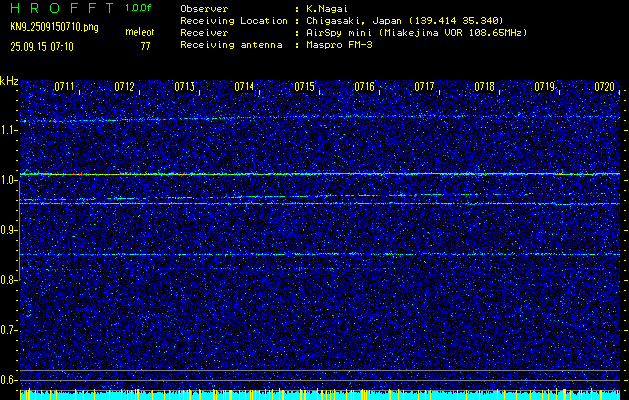Click the 0716 time marker

click(x=365, y=86)
